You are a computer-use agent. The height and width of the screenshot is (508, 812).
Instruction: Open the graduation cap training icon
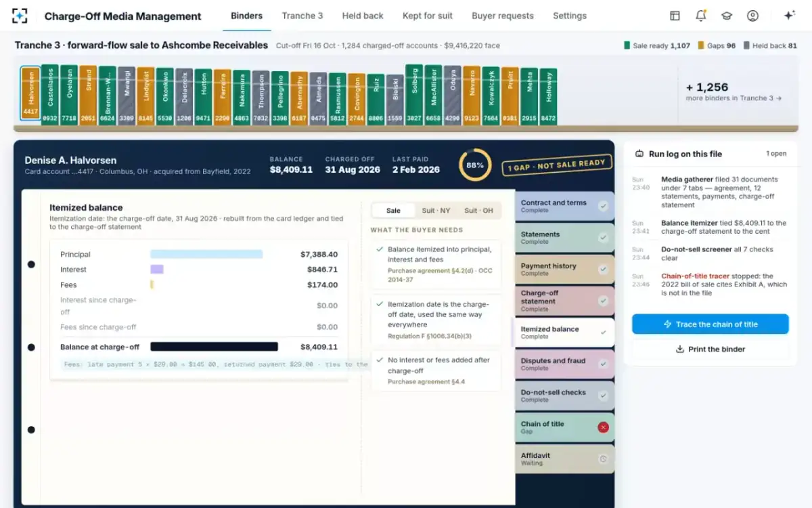pos(727,16)
